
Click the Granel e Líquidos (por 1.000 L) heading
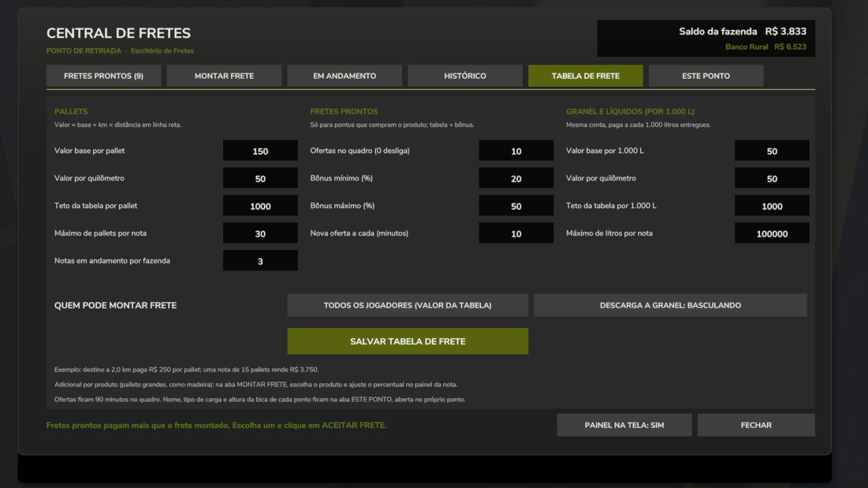tap(630, 111)
